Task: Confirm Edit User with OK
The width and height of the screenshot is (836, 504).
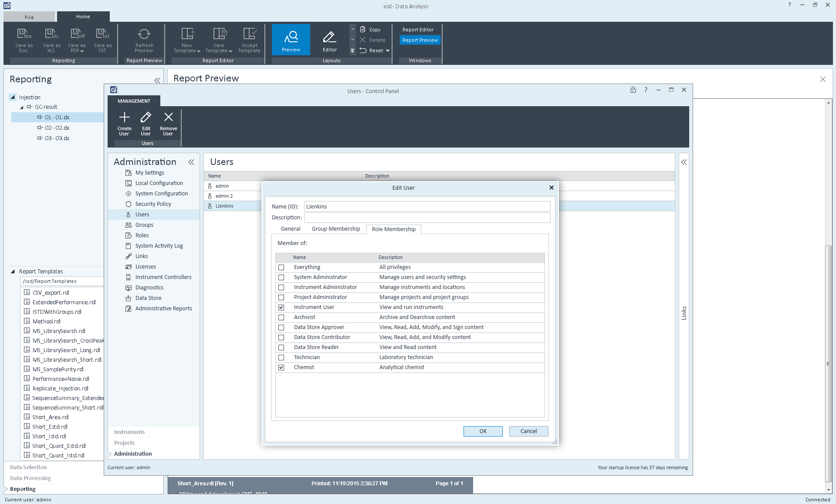Action: coord(483,431)
